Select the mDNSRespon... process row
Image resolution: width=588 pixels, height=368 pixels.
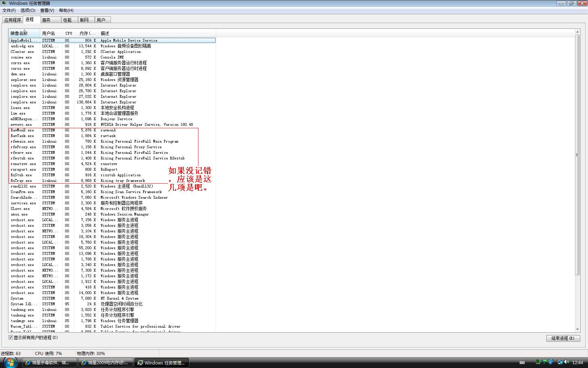tap(112, 119)
